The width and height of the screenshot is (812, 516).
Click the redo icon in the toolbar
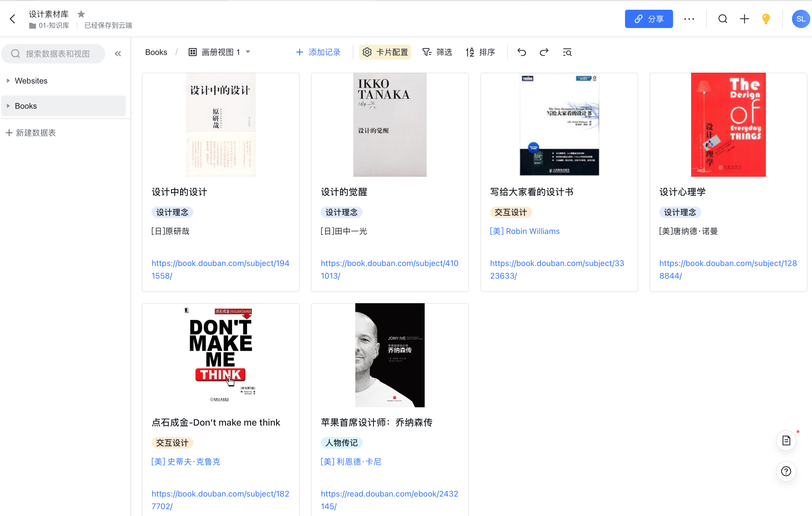[x=544, y=52]
